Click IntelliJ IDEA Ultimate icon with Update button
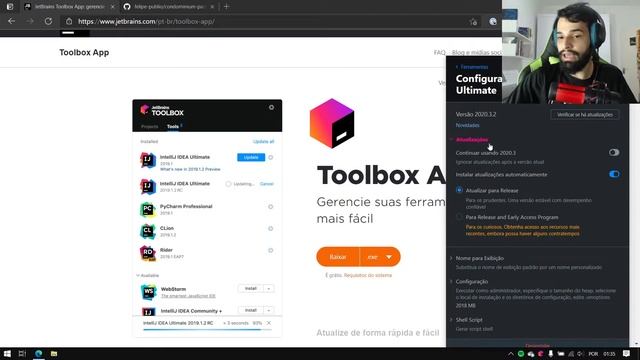 pyautogui.click(x=148, y=160)
